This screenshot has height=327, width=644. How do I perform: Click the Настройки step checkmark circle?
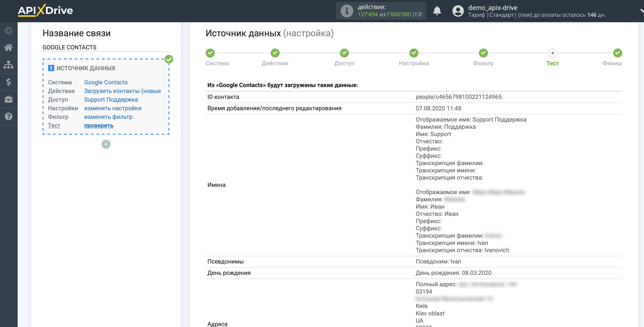click(414, 53)
